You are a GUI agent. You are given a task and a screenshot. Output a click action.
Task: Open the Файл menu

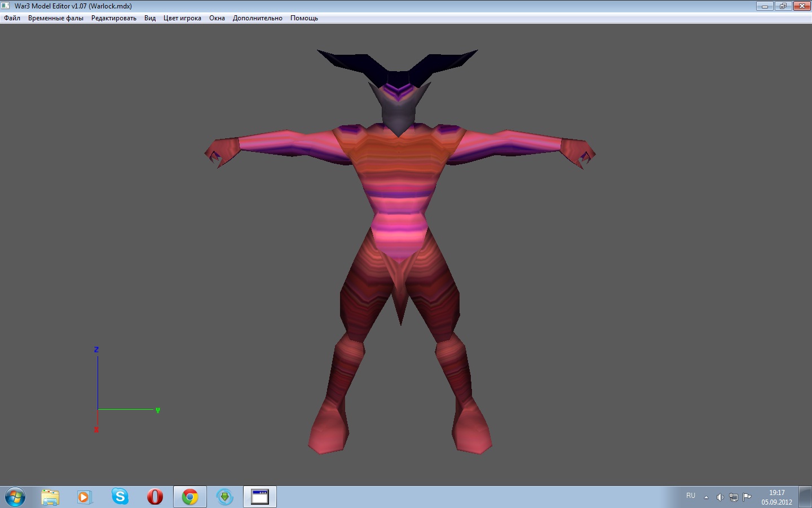click(x=12, y=18)
